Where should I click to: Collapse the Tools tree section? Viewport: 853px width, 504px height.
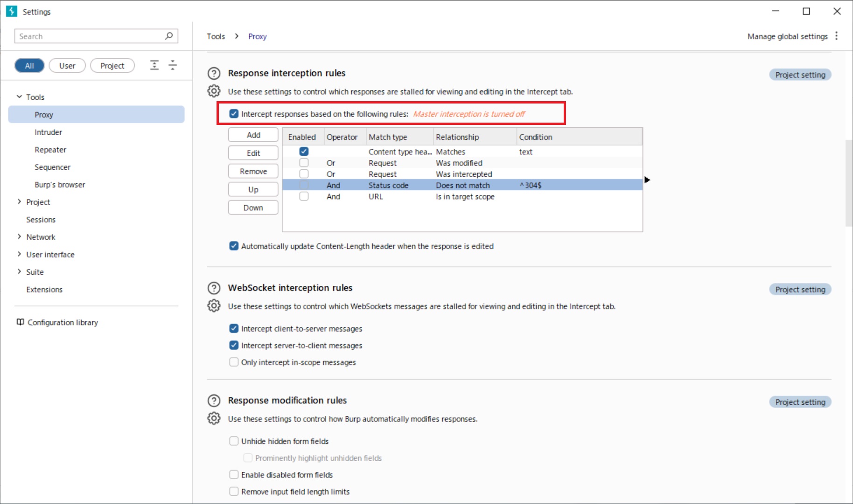tap(19, 97)
